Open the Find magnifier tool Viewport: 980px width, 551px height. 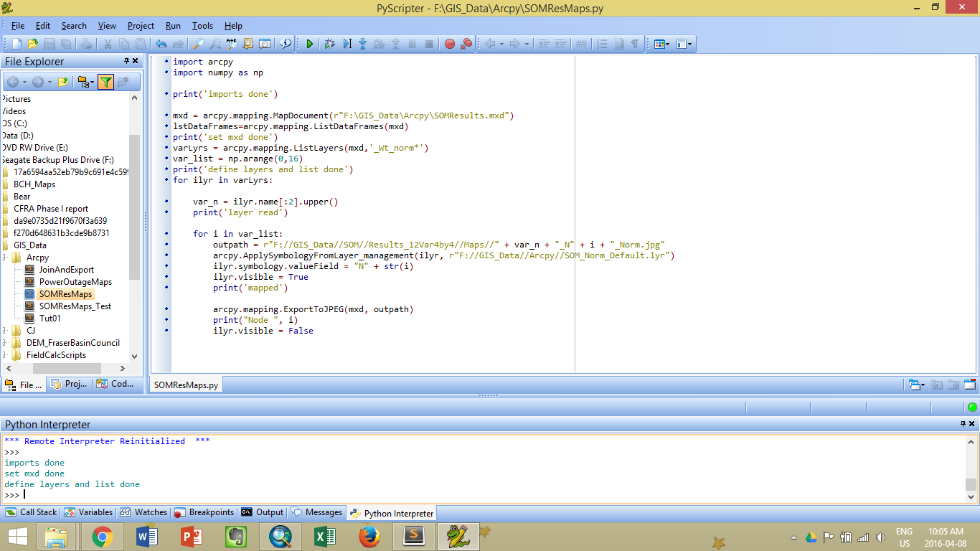(x=200, y=44)
